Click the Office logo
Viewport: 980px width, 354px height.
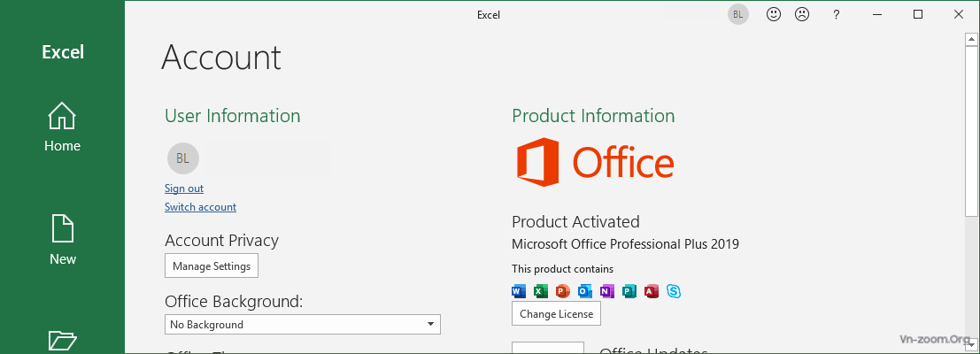coord(595,162)
